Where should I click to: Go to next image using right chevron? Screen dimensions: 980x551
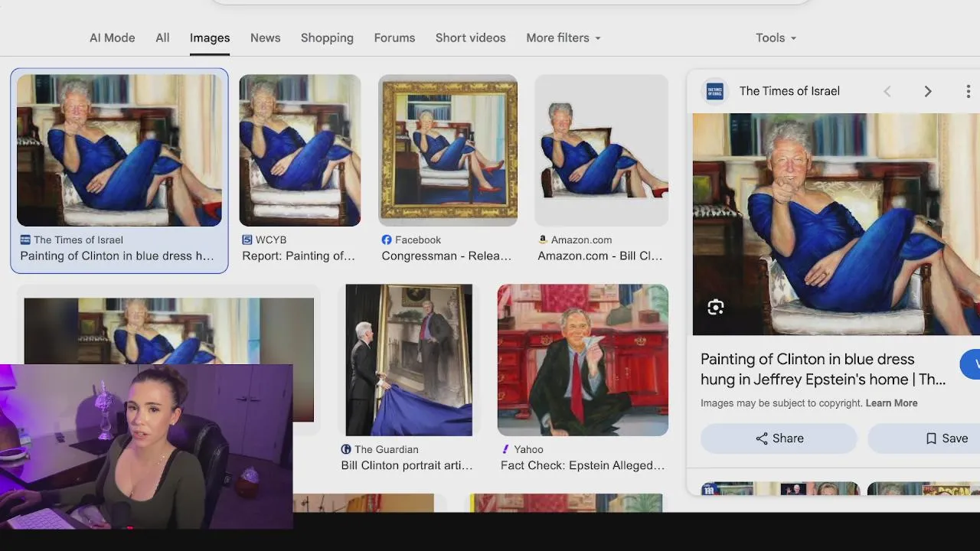(928, 91)
